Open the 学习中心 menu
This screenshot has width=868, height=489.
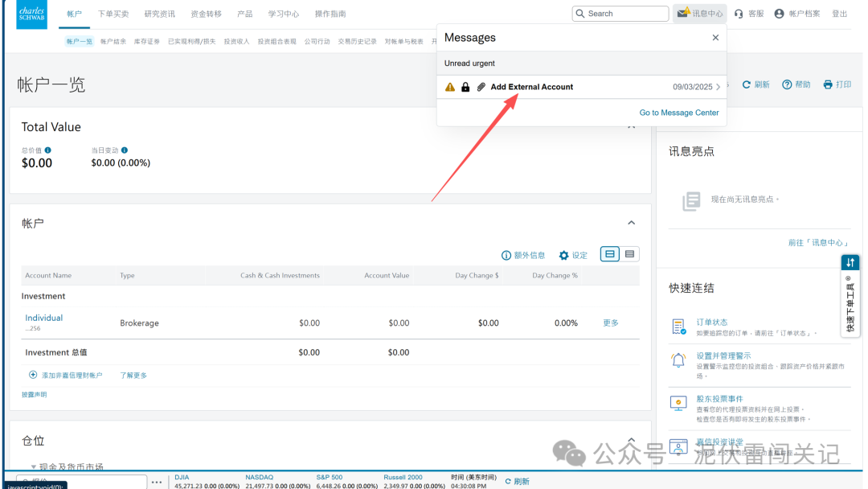point(284,14)
